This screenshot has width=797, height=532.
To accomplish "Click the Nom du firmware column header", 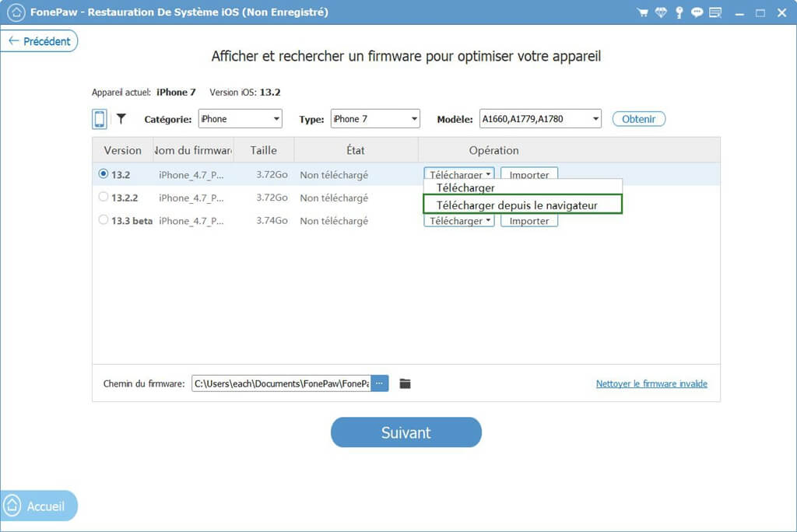I will click(193, 150).
